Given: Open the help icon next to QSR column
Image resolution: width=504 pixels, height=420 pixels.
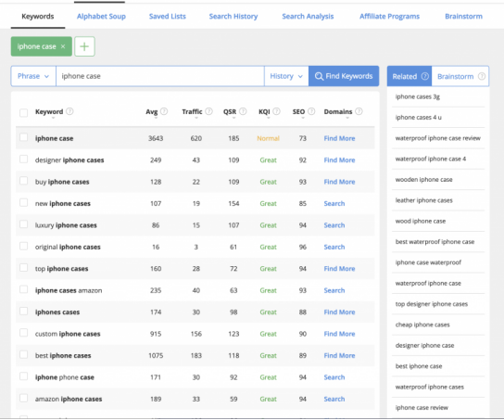Looking at the screenshot, I should pos(243,111).
